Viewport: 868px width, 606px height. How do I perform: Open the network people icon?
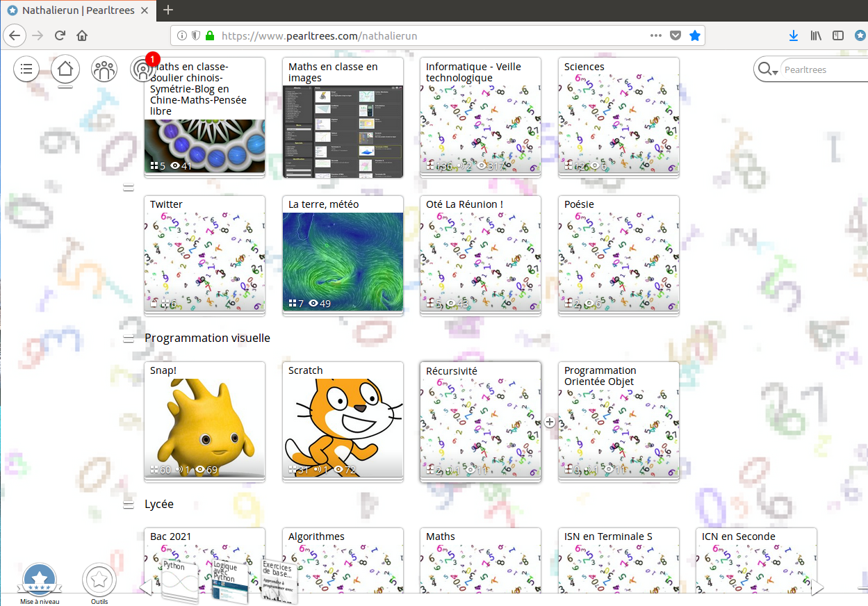pyautogui.click(x=104, y=69)
